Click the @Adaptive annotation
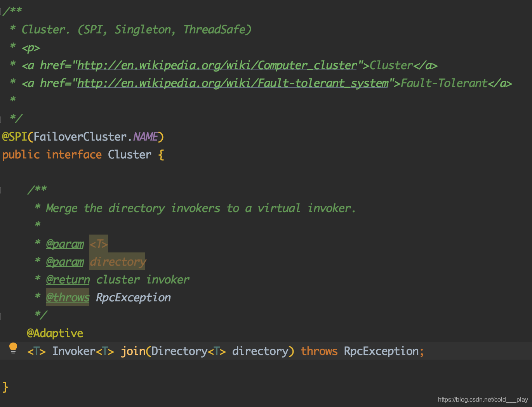532x407 pixels. point(55,333)
